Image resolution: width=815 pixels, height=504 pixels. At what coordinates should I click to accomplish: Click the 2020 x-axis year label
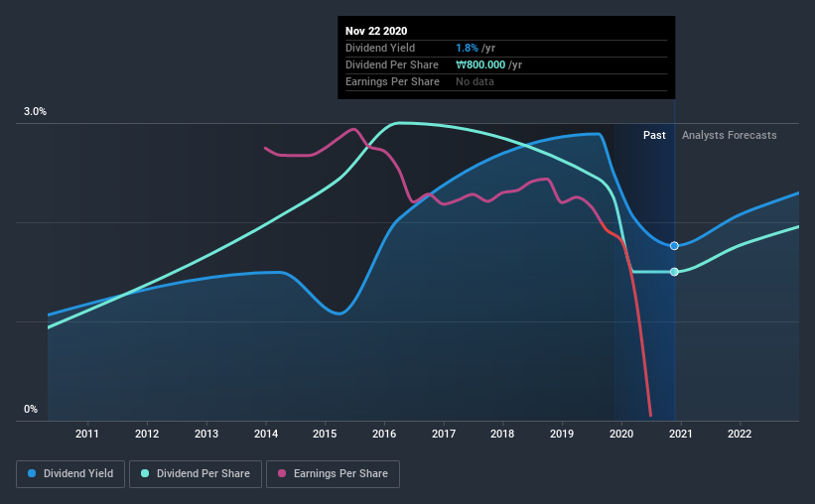click(x=621, y=434)
